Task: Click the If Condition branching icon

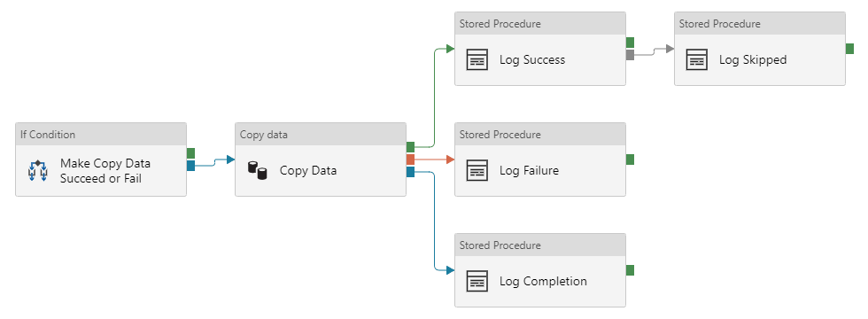Action: [x=37, y=170]
